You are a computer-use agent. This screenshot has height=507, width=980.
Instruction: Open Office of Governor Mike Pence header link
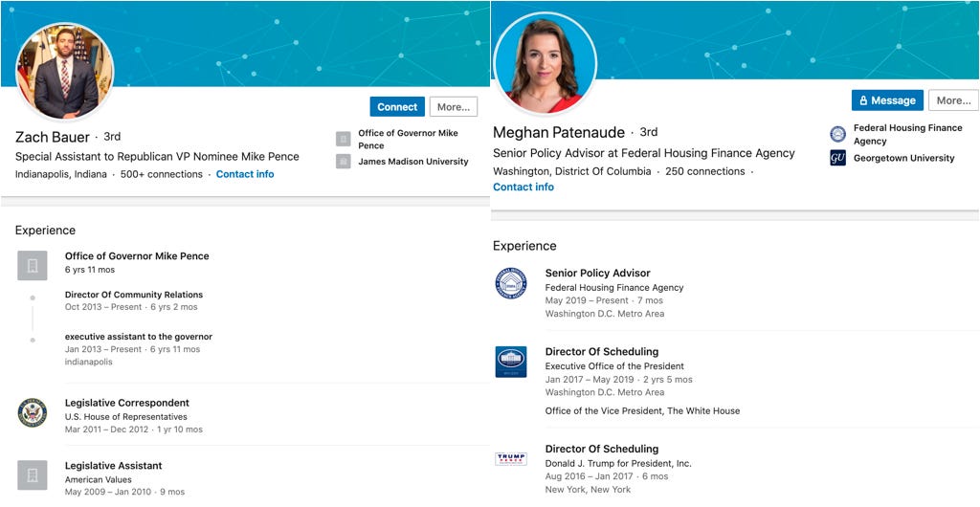click(x=408, y=140)
